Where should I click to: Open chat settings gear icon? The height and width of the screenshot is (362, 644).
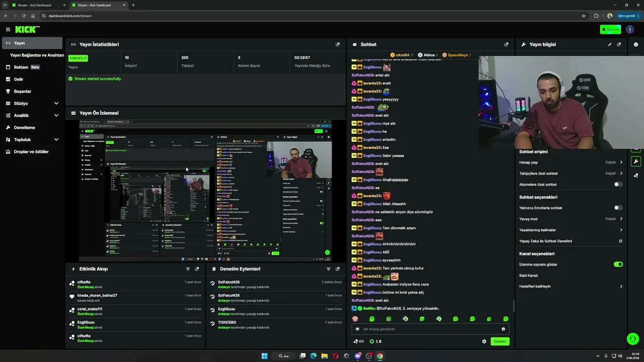[485, 341]
